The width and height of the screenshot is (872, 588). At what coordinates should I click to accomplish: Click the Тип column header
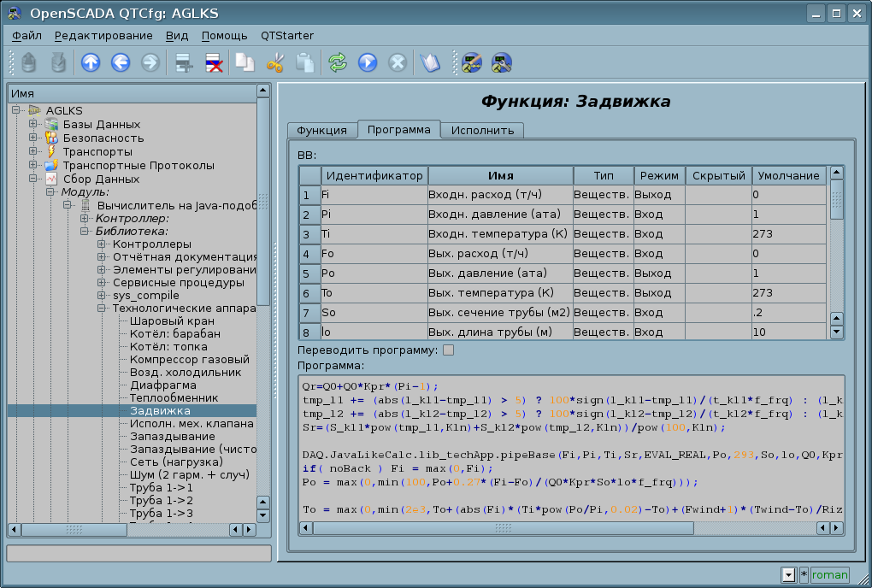(604, 175)
